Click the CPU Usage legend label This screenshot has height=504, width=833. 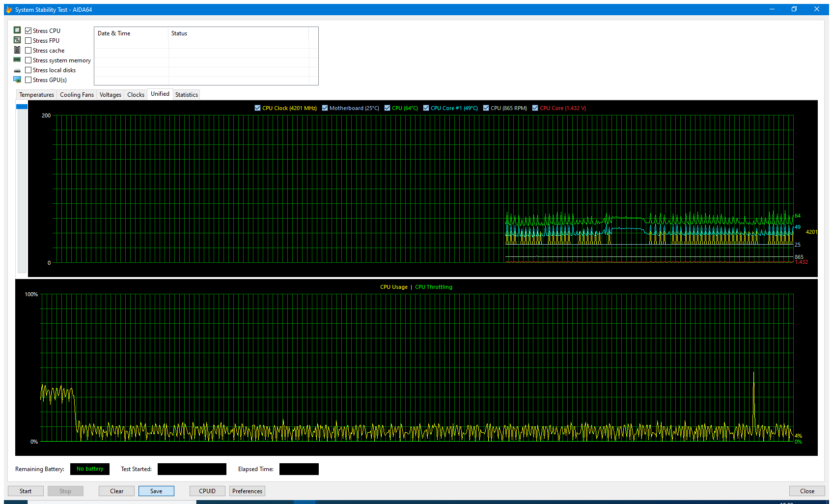[x=394, y=287]
